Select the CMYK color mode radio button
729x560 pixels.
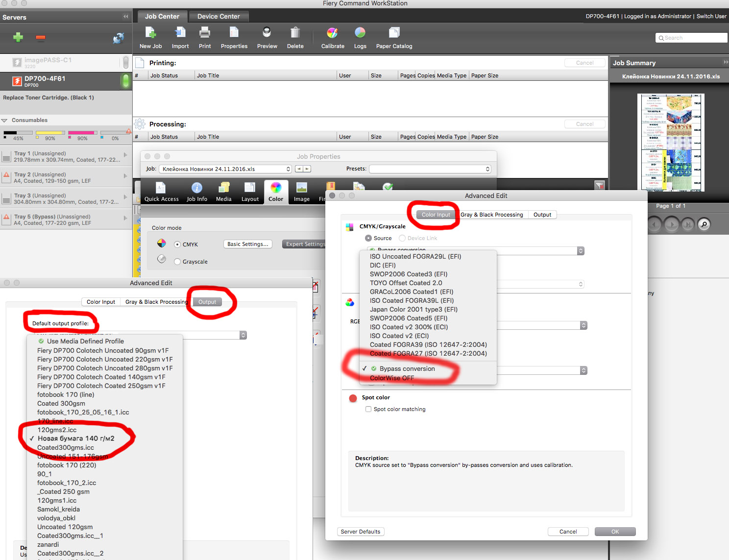point(177,244)
